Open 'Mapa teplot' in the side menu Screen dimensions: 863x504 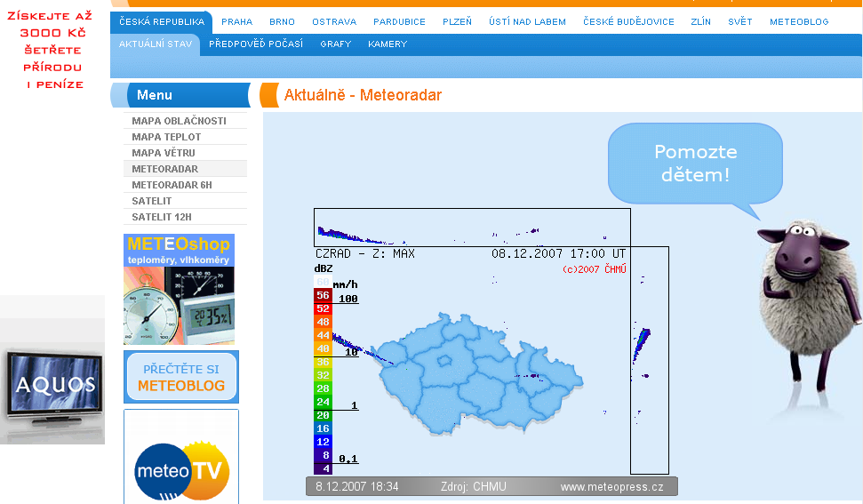click(x=166, y=137)
